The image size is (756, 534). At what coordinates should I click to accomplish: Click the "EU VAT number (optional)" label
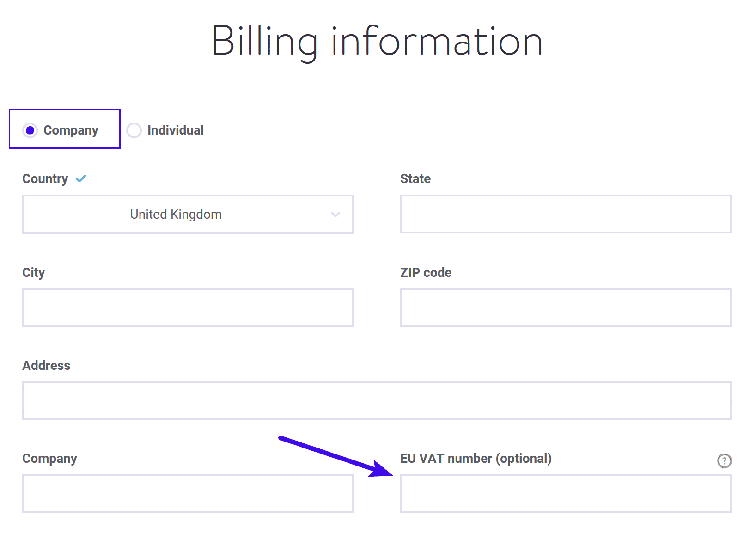(476, 459)
